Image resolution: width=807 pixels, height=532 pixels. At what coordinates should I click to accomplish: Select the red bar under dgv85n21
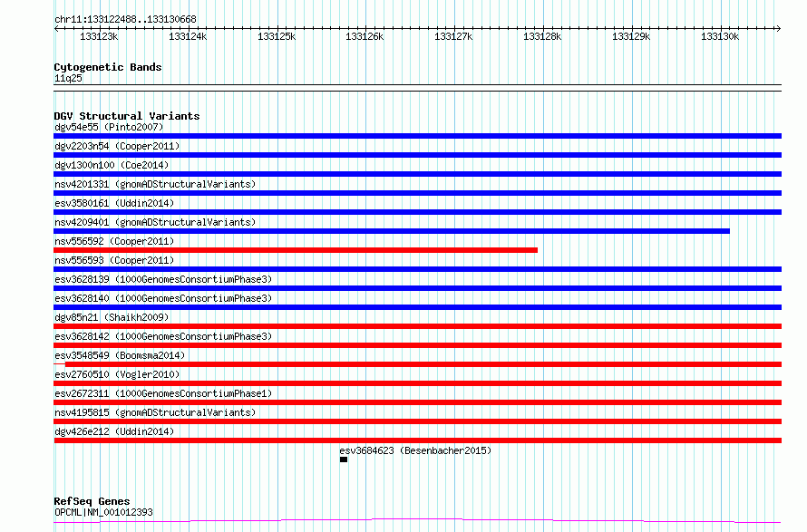417,326
